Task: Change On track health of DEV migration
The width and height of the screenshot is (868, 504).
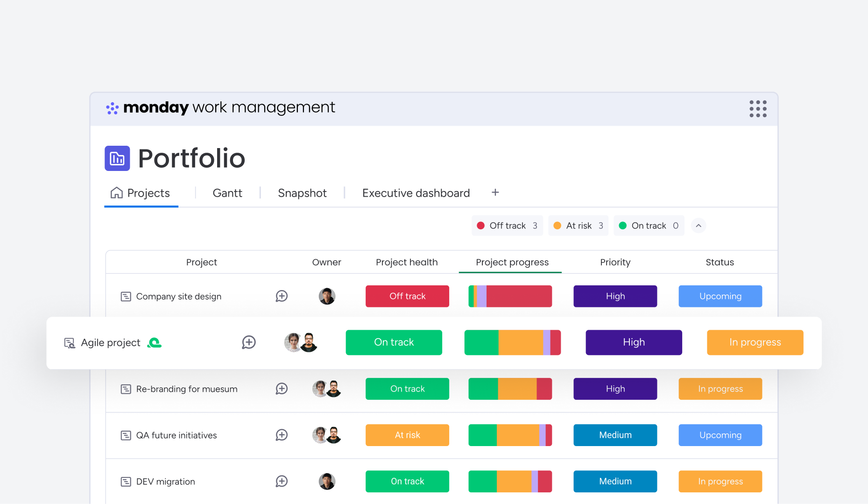Action: pyautogui.click(x=407, y=481)
